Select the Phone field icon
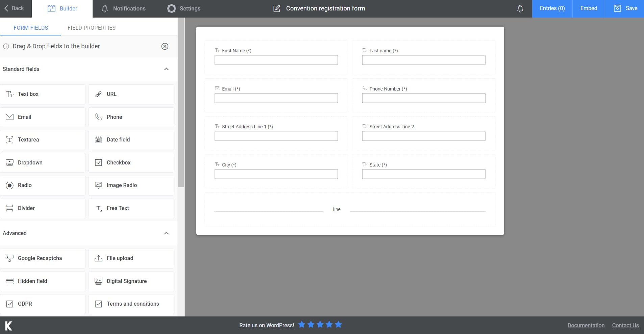Screen dimensions: 644x334 coord(98,117)
